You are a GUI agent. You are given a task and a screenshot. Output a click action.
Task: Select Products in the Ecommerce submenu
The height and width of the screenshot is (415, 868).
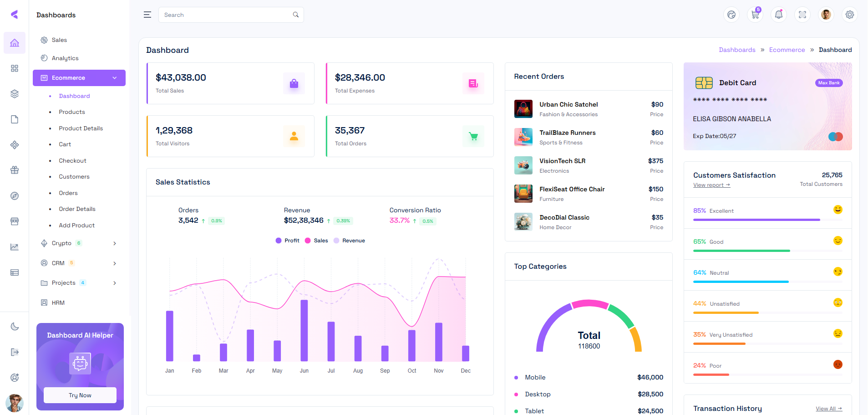pyautogui.click(x=72, y=112)
